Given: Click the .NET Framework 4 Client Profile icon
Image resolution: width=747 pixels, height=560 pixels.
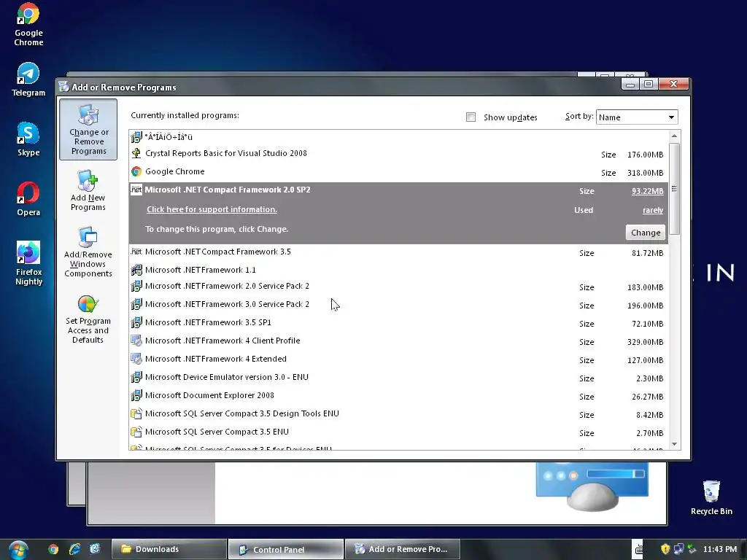Looking at the screenshot, I should pos(136,341).
